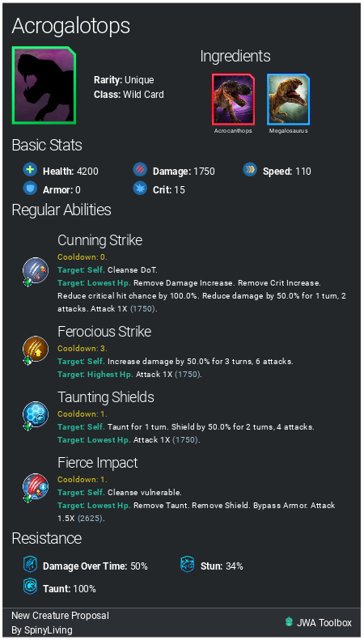The height and width of the screenshot is (640, 364).
Task: Click the Fierce Impact ability title
Action: 98,463
